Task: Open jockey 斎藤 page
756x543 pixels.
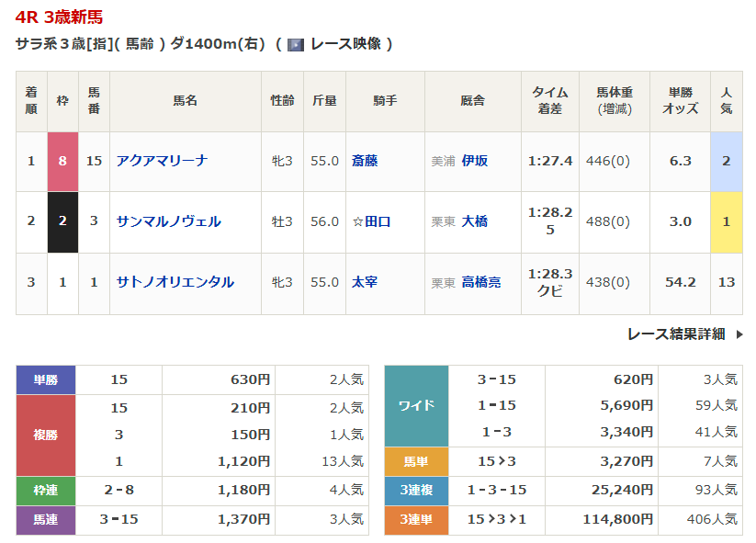Action: pyautogui.click(x=365, y=161)
